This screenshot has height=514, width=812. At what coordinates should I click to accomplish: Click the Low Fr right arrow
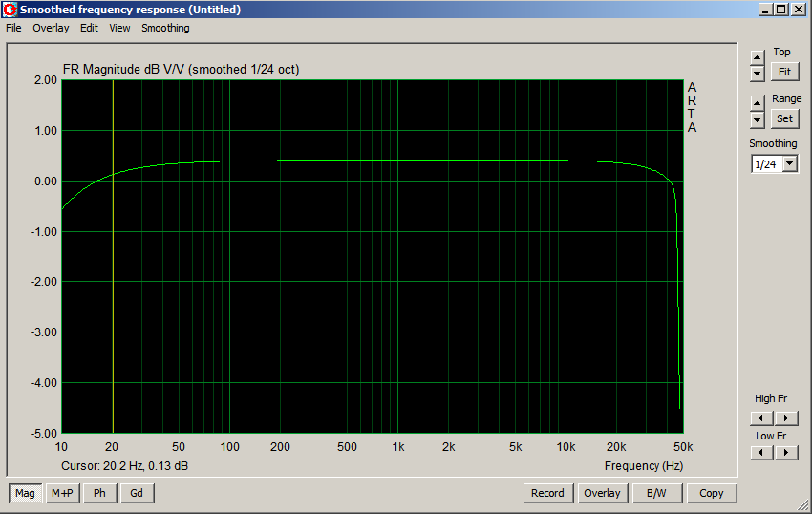pos(786,452)
